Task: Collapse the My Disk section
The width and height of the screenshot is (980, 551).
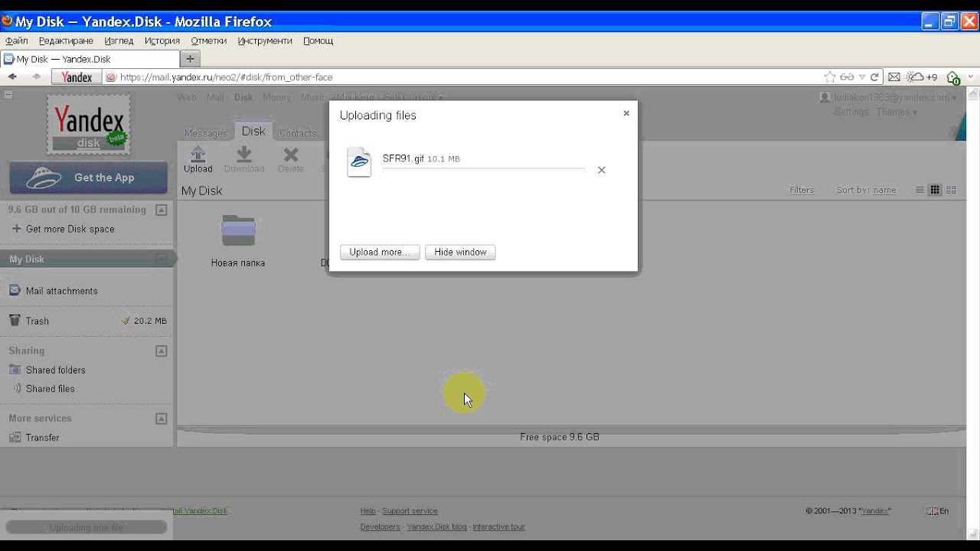Action: point(162,259)
